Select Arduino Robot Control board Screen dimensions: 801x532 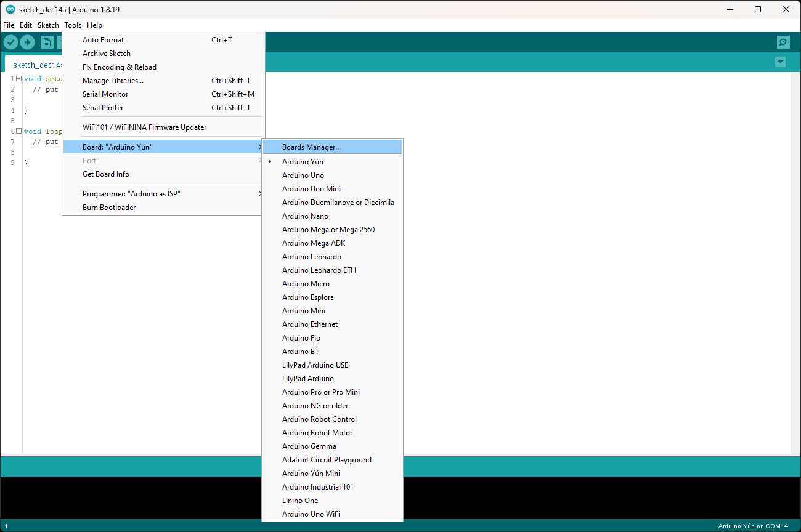click(332, 419)
